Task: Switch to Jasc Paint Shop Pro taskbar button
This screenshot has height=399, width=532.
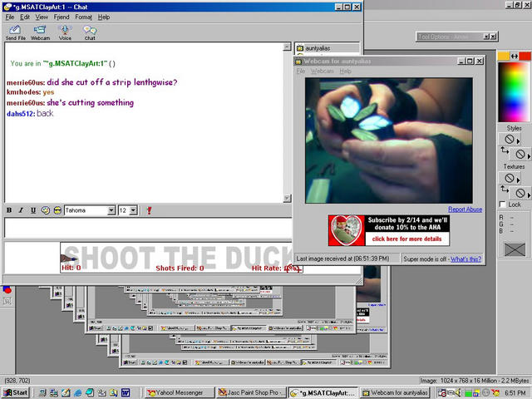Action: 252,392
